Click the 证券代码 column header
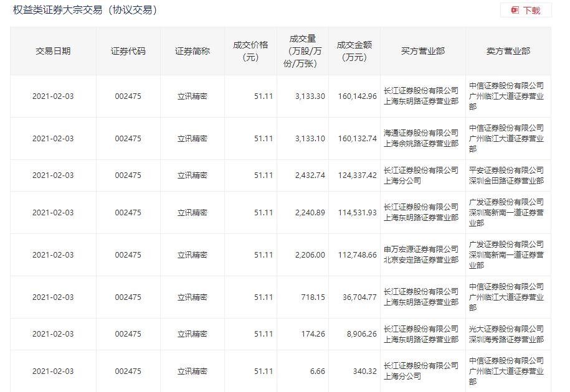This screenshot has width=570, height=392. (x=128, y=51)
